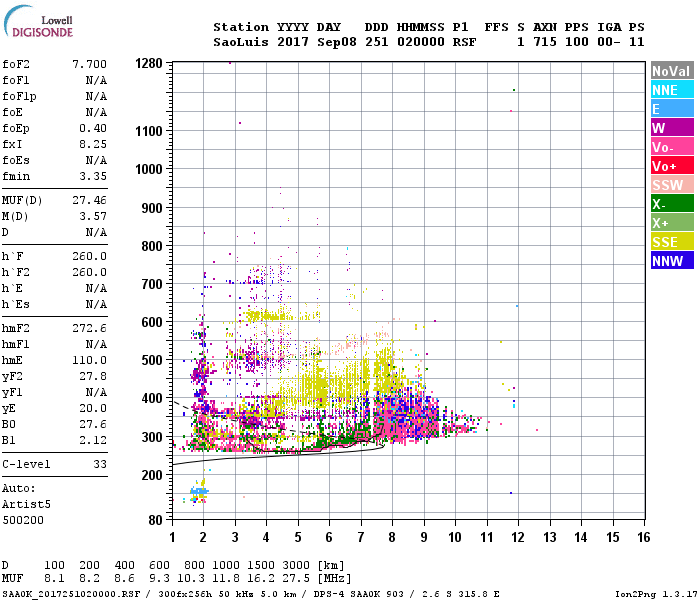
Task: Select the W purple legend swatch
Action: tap(672, 128)
